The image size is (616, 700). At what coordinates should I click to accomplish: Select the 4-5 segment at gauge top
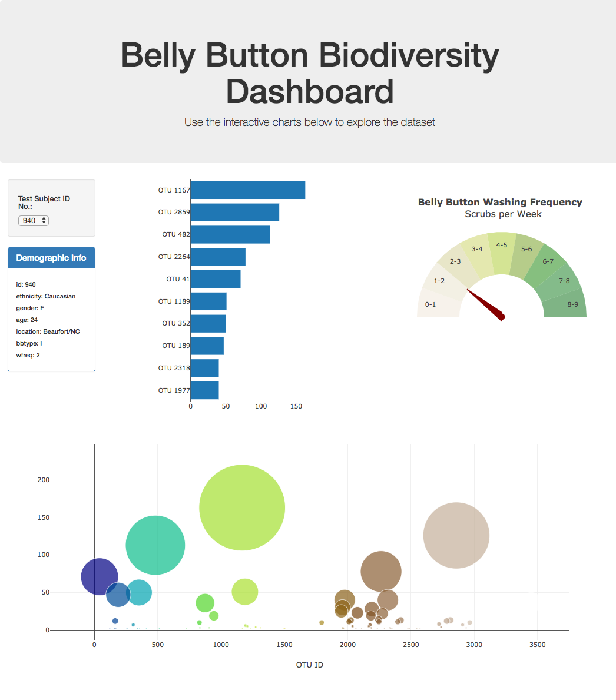point(501,245)
